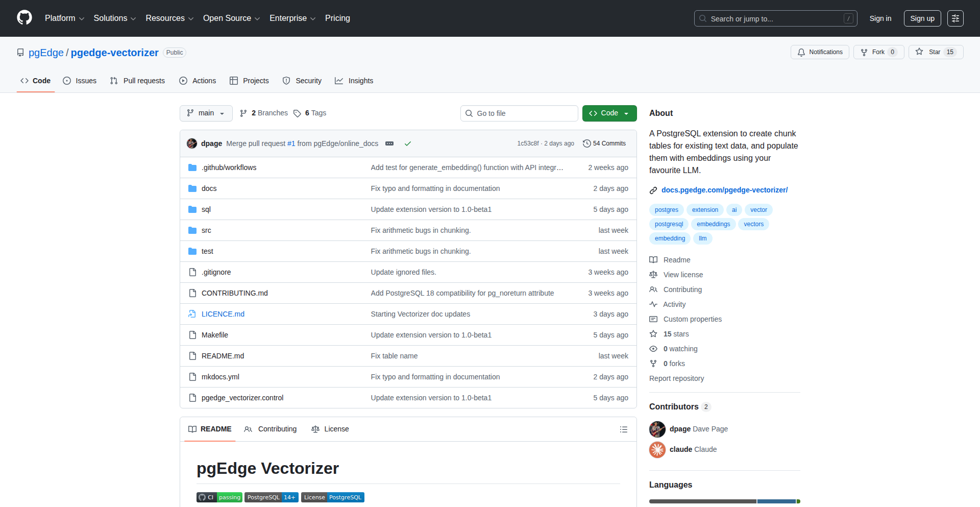The width and height of the screenshot is (980, 507).
Task: Expand the Code button dropdown arrow
Action: pyautogui.click(x=626, y=113)
